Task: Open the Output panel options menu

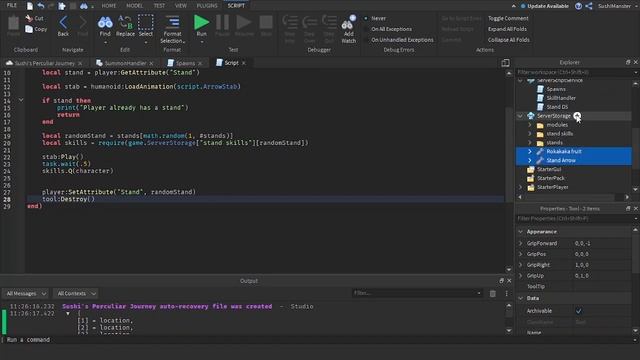Action: 507,293
